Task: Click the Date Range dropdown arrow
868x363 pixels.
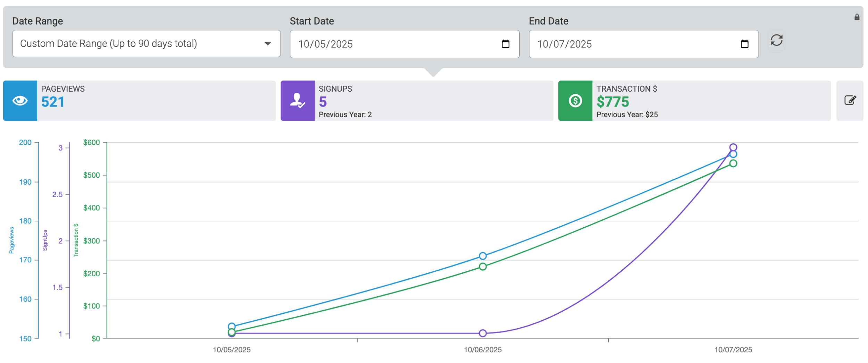Action: (x=268, y=44)
